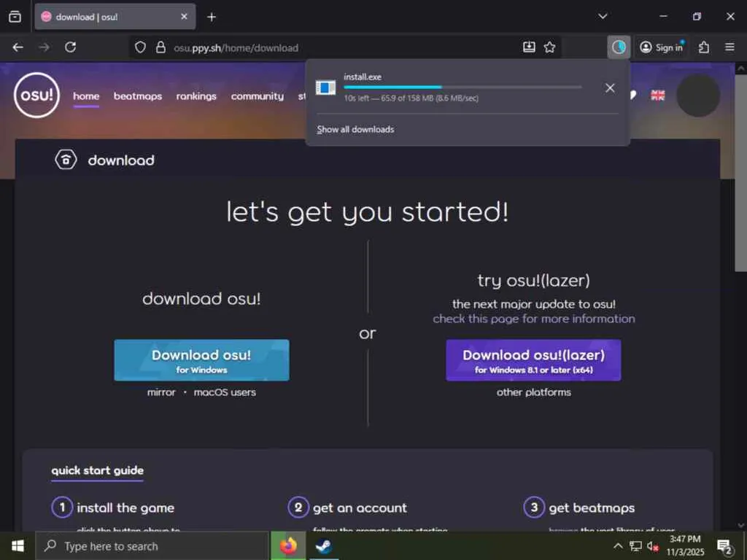This screenshot has width=747, height=560.
Task: Open network icon in system tray
Action: [x=635, y=546]
